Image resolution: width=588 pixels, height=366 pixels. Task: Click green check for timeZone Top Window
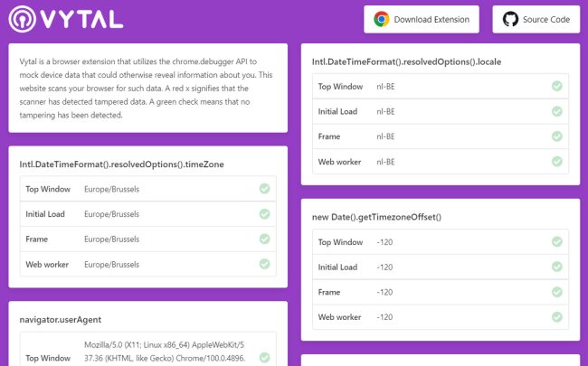click(x=264, y=189)
